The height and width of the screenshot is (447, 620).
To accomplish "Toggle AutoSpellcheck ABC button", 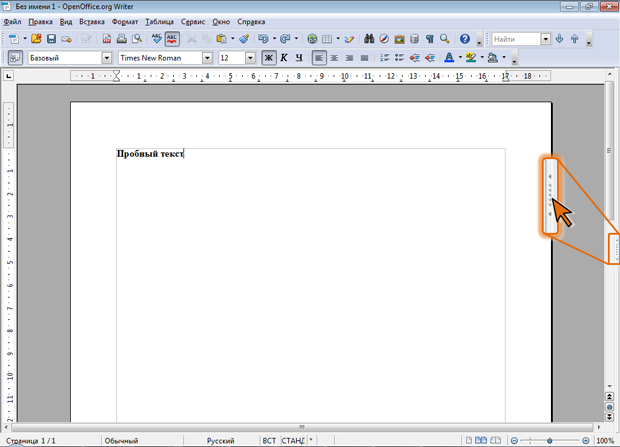I will (172, 39).
